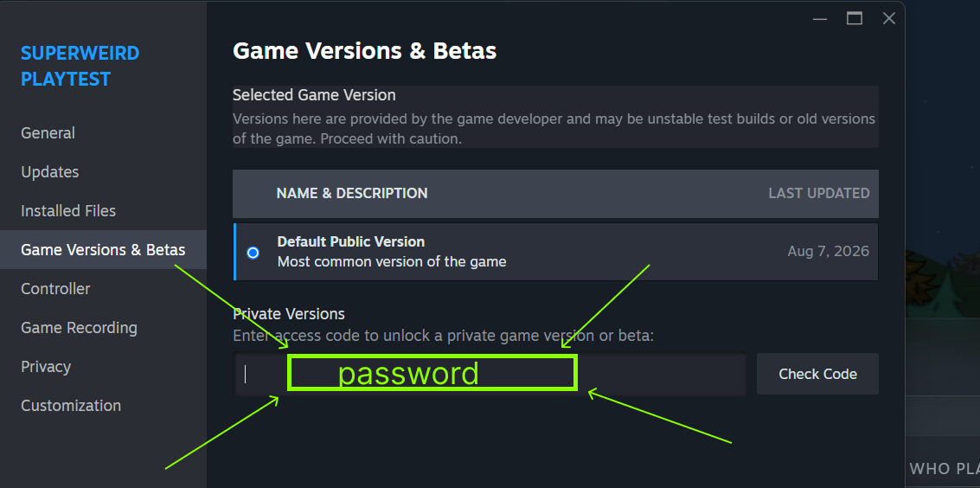
Task: Click the Game Versions & Betas page heading
Action: click(364, 50)
